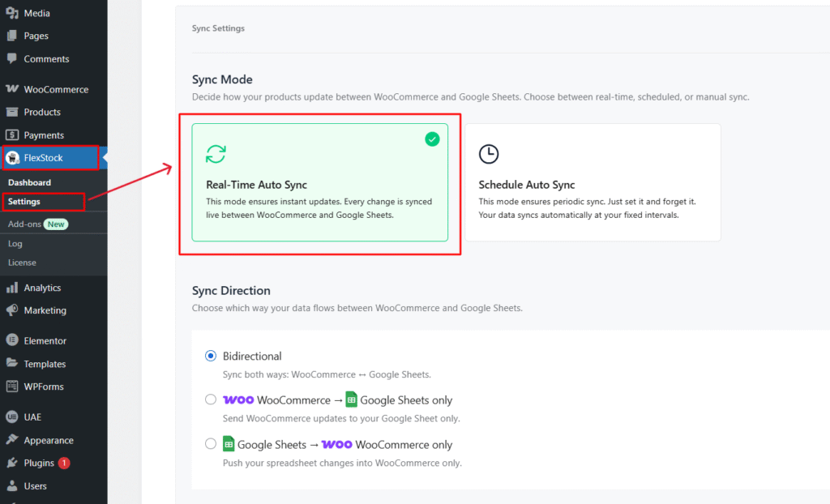Open the Pages menu
This screenshot has height=504, width=830.
(x=36, y=36)
